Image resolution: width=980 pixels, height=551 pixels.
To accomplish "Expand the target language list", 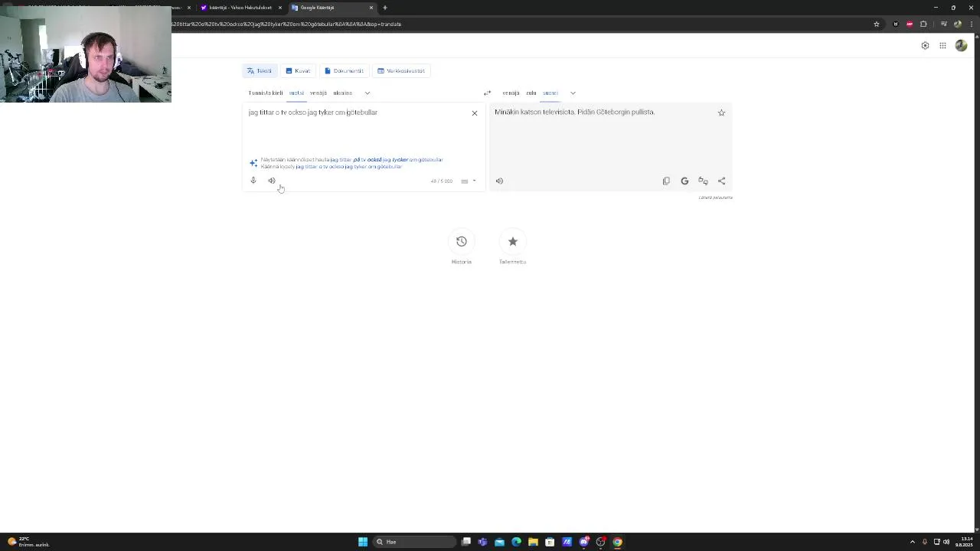I will (573, 93).
